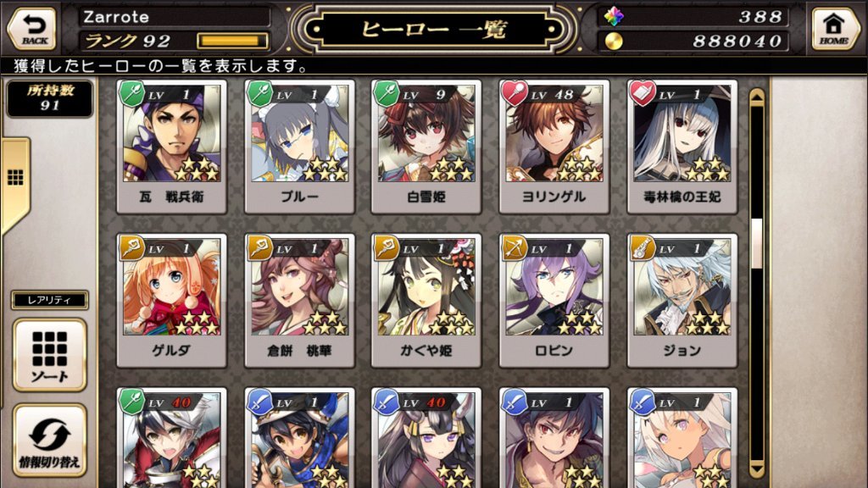Screen dimensions: 868x488
Task: Open the ソート sort menu
Action: pos(50,355)
